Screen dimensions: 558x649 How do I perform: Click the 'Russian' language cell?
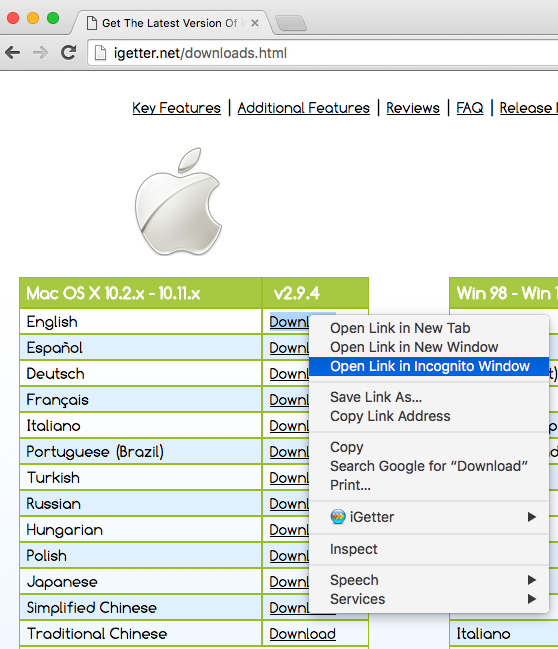(141, 504)
